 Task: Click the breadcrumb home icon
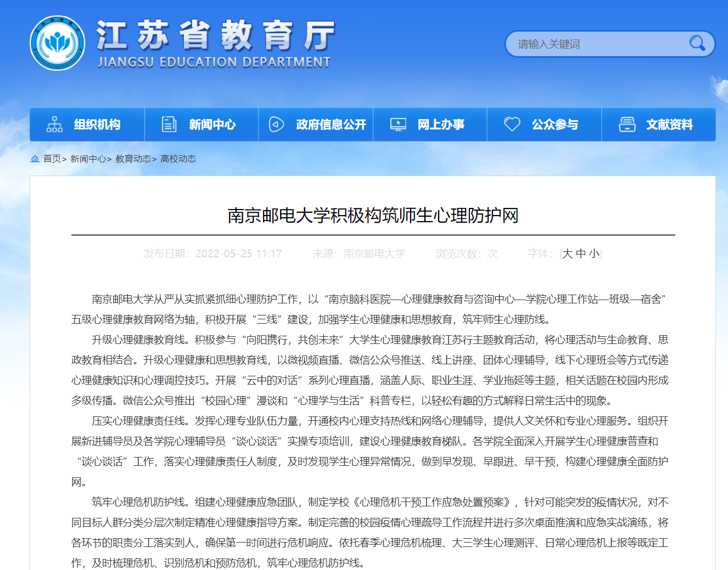[35, 159]
